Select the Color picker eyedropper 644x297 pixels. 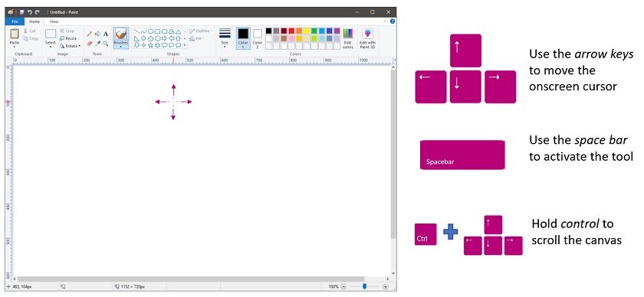coord(97,43)
